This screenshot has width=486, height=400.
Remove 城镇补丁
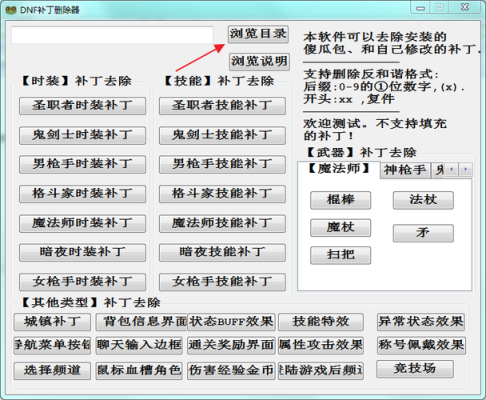[52, 322]
